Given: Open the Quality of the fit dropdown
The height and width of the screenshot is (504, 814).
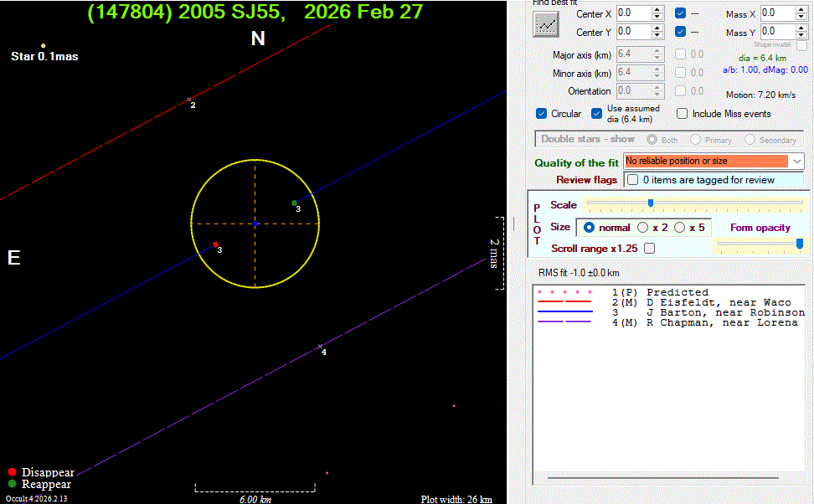Looking at the screenshot, I should point(796,161).
